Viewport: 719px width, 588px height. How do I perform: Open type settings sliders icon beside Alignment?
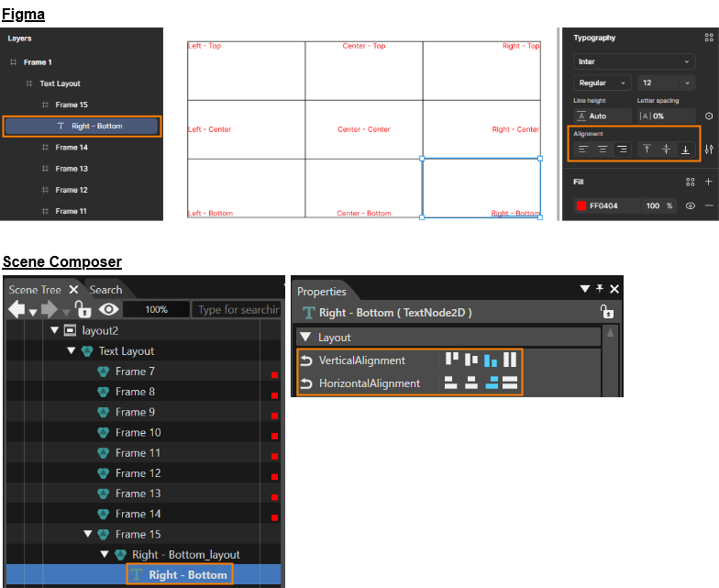click(709, 149)
